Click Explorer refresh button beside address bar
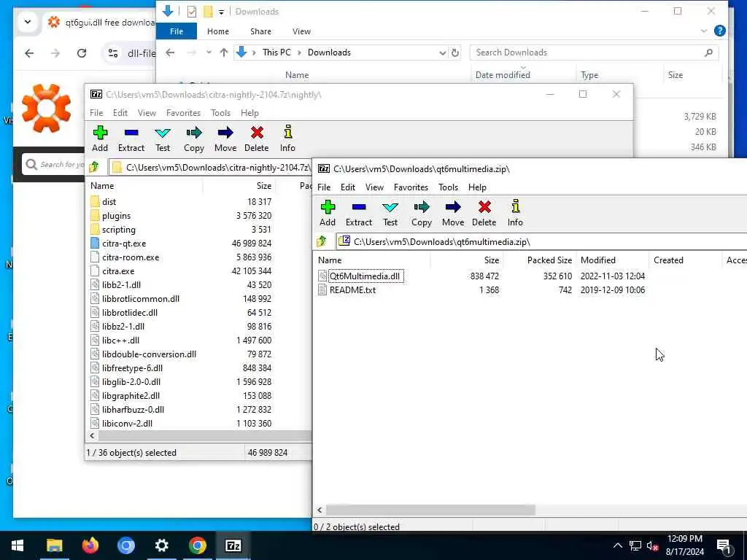 [455, 52]
